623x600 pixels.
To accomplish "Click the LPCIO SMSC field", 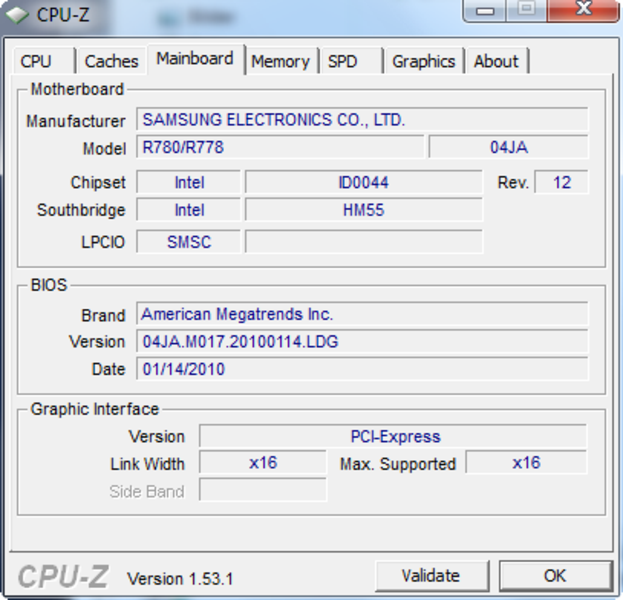I will (189, 241).
